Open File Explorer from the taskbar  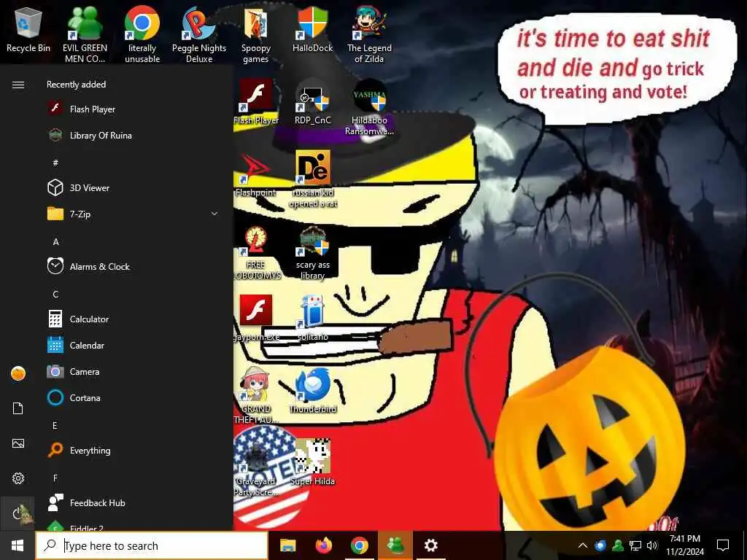(x=287, y=545)
